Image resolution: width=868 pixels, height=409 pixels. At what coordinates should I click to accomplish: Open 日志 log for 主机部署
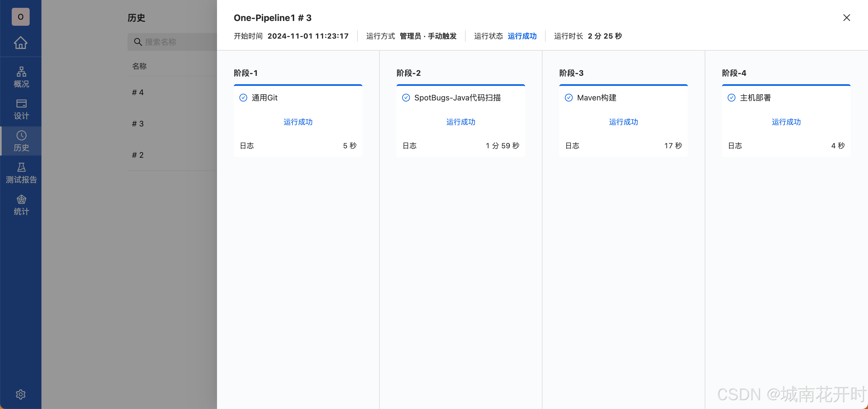click(x=735, y=146)
